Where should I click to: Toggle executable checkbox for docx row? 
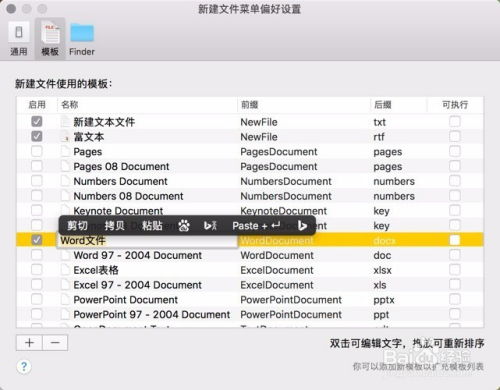(455, 240)
